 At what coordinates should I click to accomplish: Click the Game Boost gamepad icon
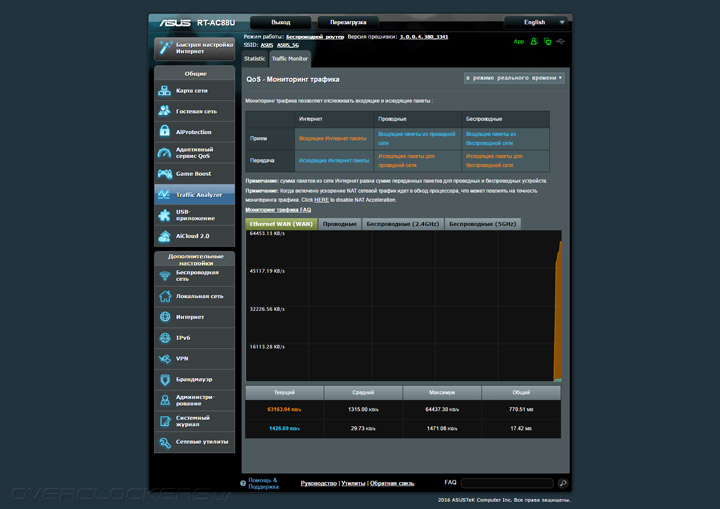164,174
